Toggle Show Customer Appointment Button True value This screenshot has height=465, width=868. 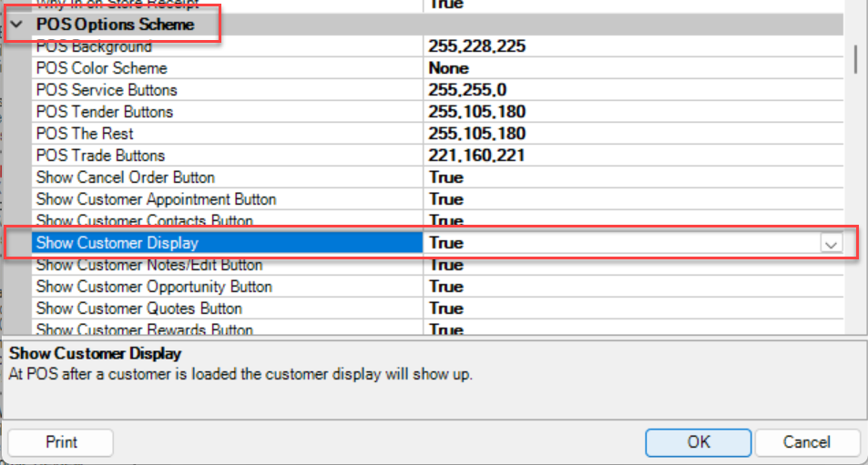tap(446, 199)
